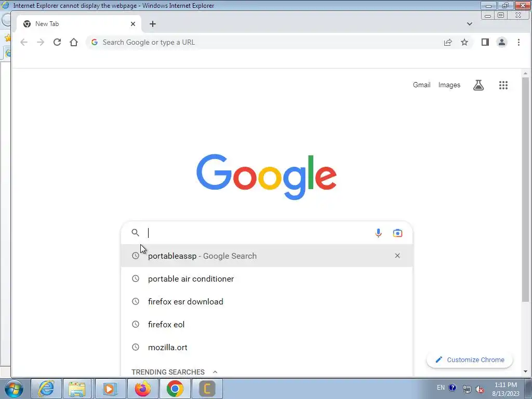This screenshot has width=532, height=399.
Task: Click the Trending Searches heading
Action: 168,372
